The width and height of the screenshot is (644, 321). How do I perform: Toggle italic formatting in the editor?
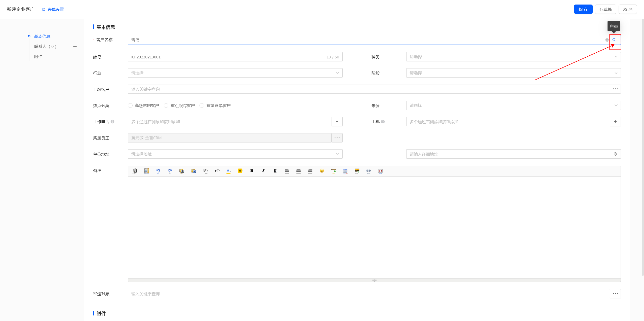point(263,171)
